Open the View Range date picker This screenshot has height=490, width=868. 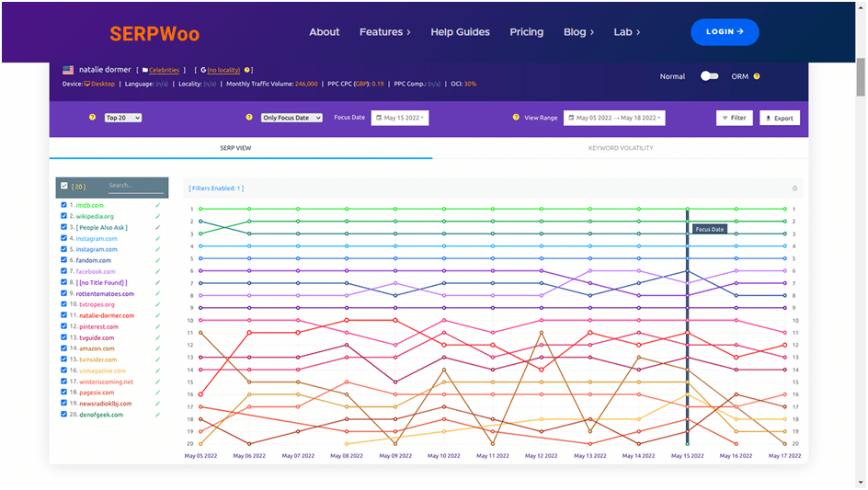click(x=614, y=118)
